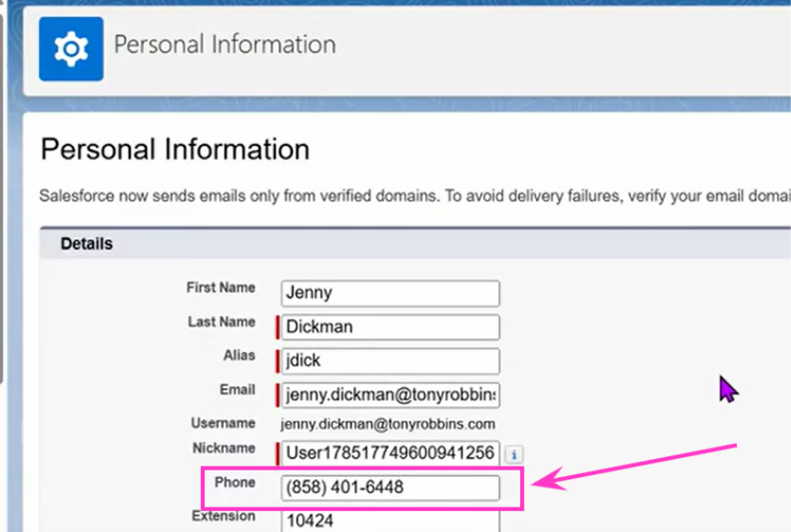Click the Username label

[x=223, y=423]
